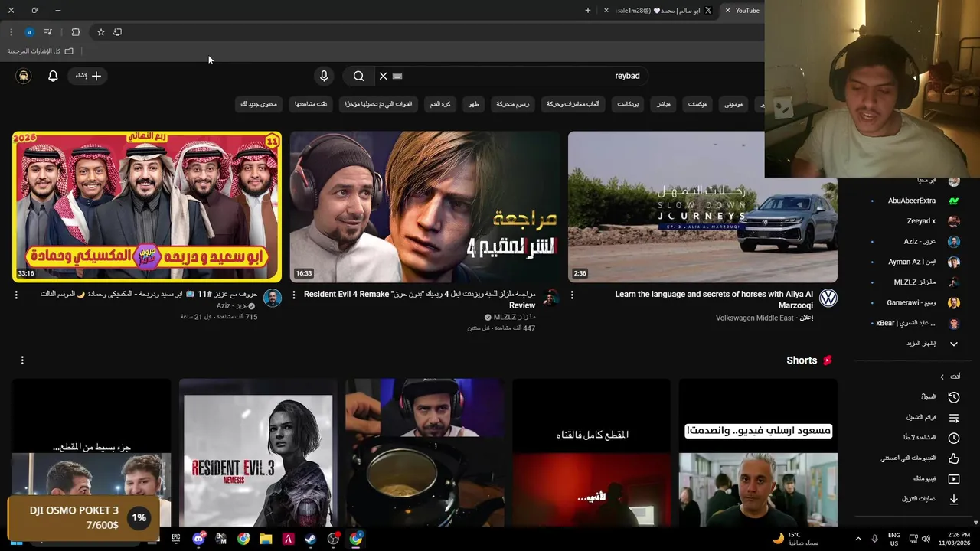Screen dimensions: 980x551
Task: Open the Create (إنشاء) button
Action: coord(87,76)
